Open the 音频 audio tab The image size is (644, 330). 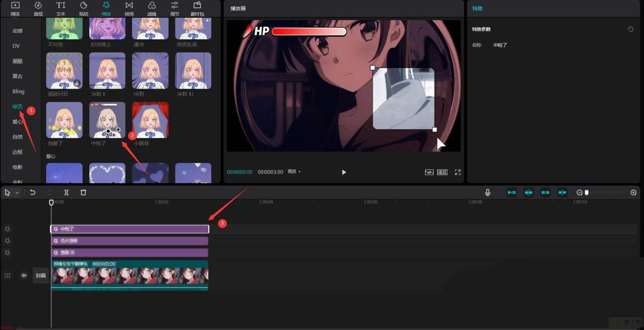coord(38,8)
